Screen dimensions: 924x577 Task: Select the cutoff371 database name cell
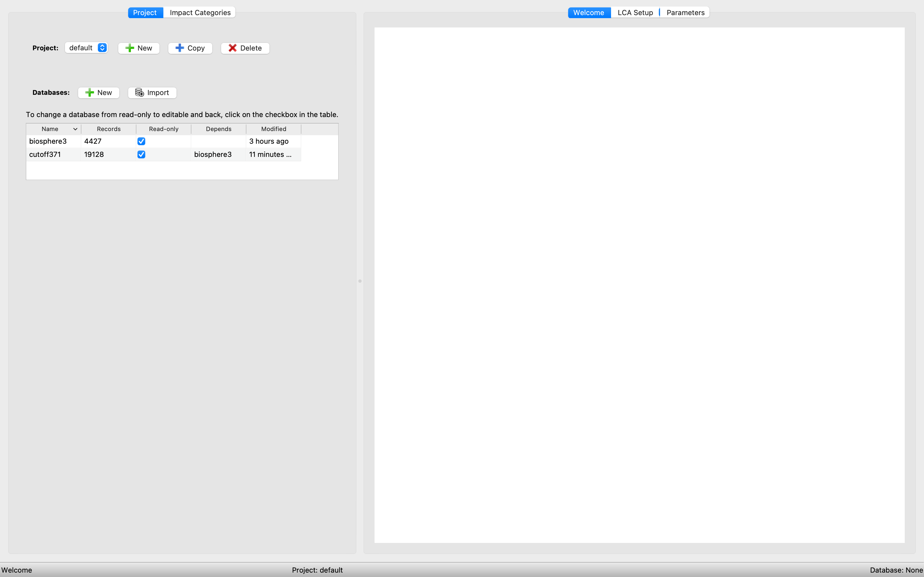point(45,154)
